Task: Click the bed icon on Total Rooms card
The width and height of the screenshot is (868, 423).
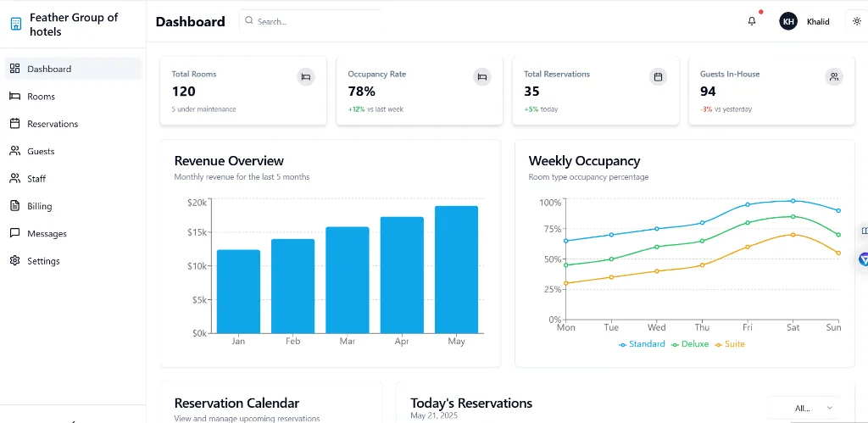Action: coord(305,77)
